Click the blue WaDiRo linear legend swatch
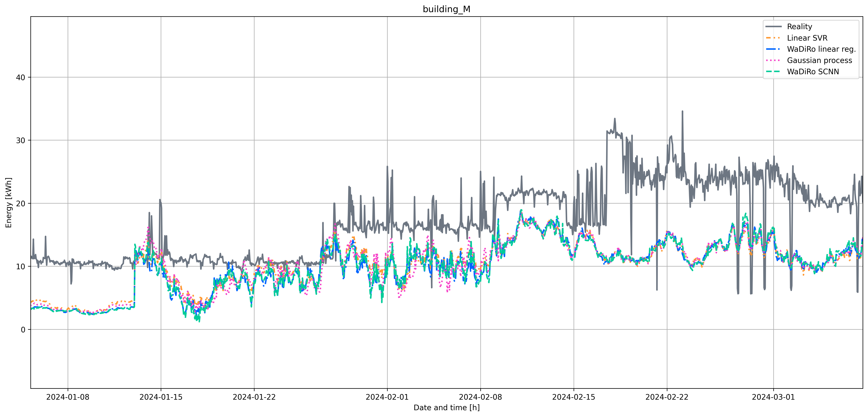This screenshot has height=417, width=868. tap(773, 49)
